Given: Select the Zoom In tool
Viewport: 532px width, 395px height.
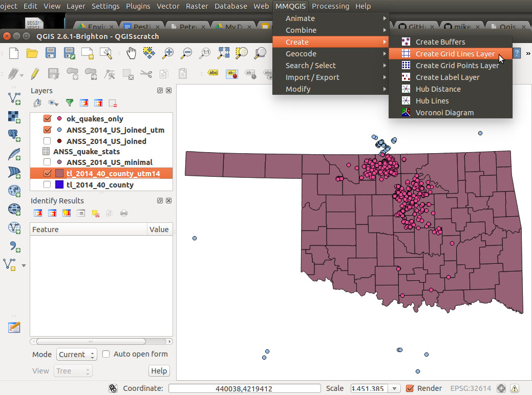Looking at the screenshot, I should pos(167,53).
